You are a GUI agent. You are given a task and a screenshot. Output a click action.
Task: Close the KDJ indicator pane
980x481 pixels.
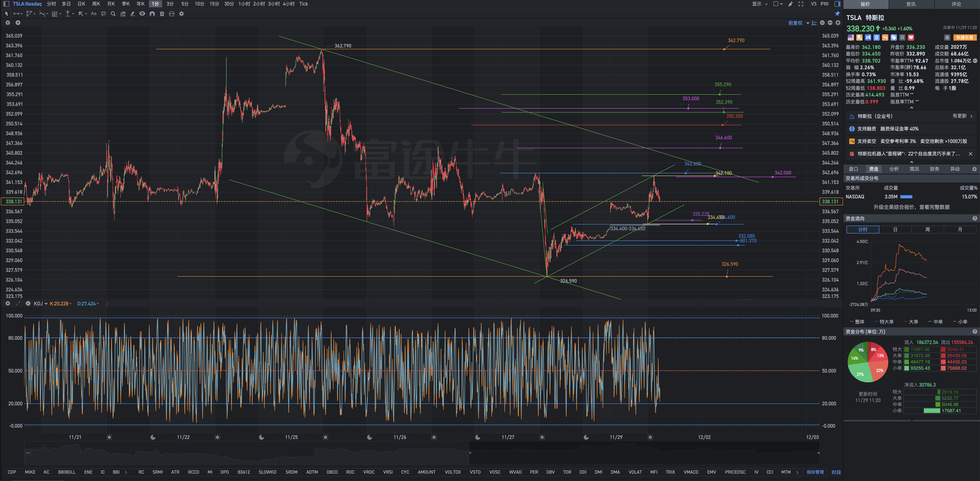(x=28, y=303)
